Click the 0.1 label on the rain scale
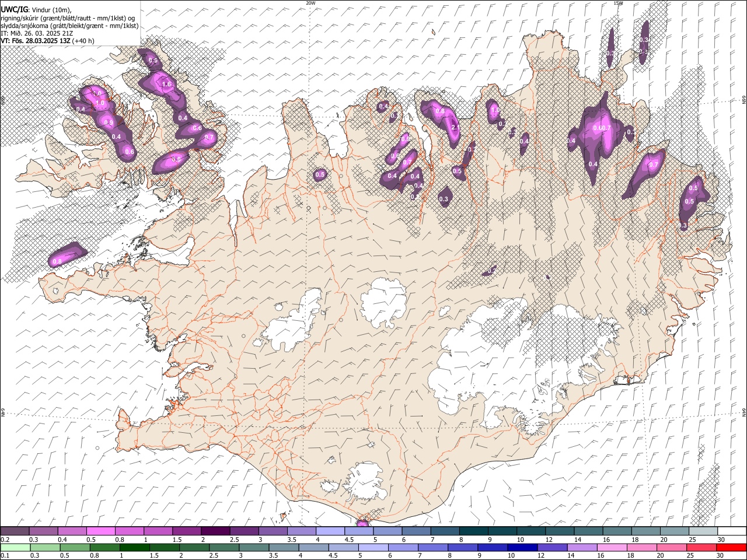 point(5,556)
